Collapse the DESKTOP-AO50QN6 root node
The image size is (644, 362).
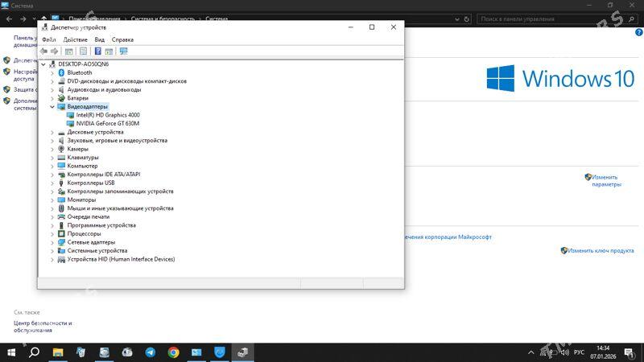[44, 64]
